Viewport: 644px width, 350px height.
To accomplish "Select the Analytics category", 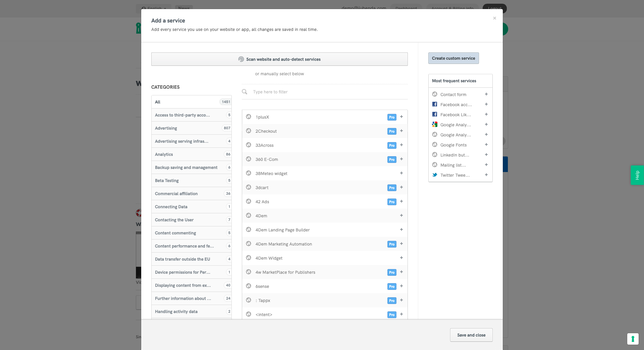I will [192, 154].
